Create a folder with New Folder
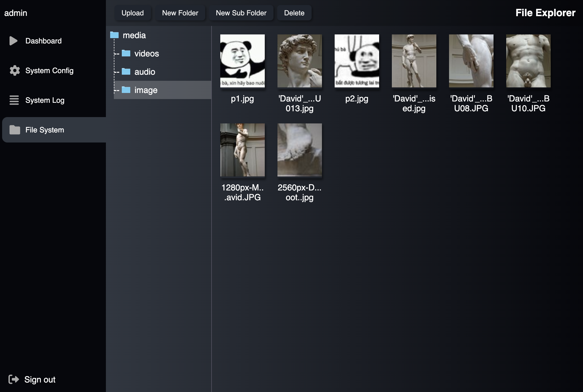The image size is (583, 392). (x=180, y=13)
